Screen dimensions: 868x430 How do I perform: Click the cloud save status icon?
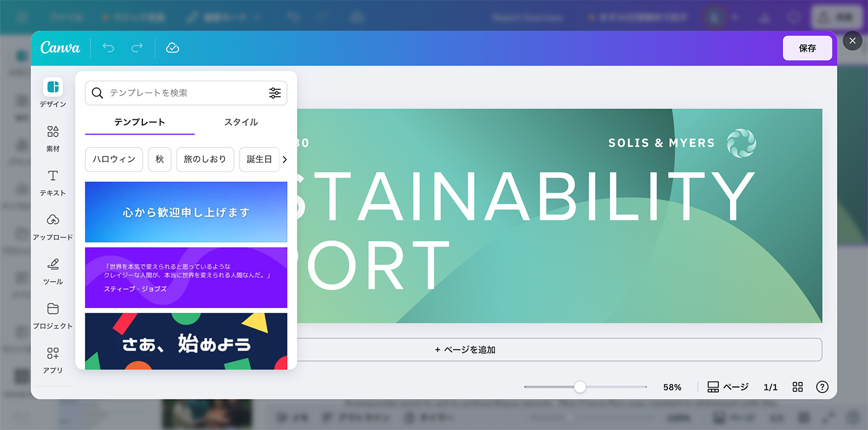(172, 48)
